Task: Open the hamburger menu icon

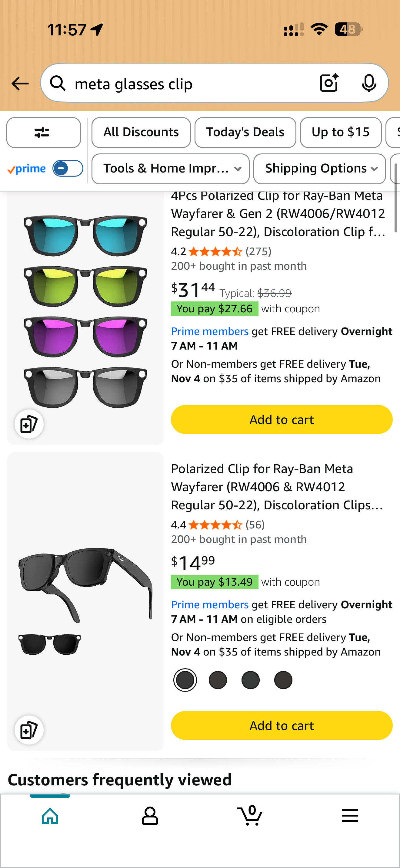Action: pyautogui.click(x=350, y=816)
